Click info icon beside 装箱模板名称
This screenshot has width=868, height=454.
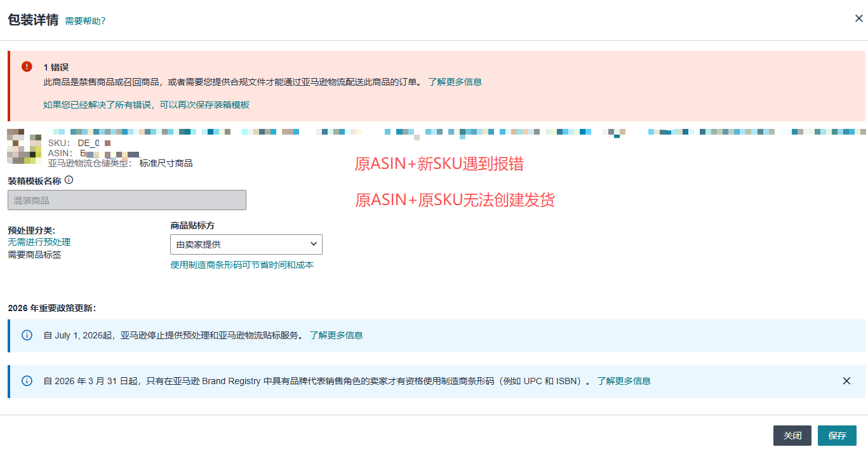point(69,180)
